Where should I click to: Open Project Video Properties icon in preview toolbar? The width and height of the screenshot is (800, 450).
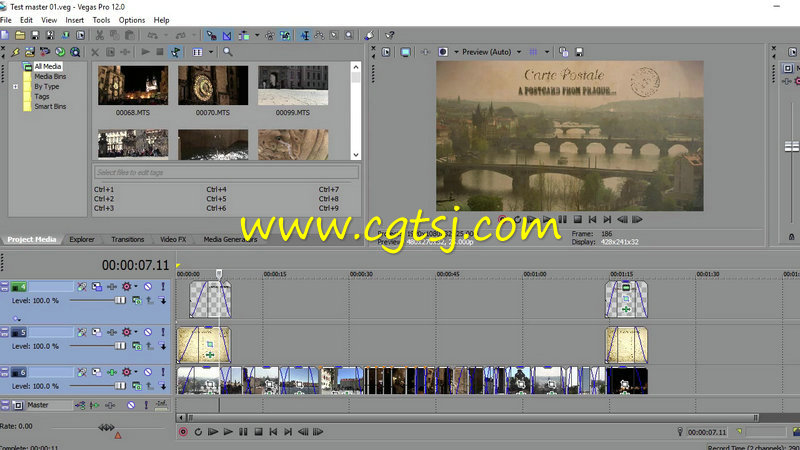click(386, 52)
